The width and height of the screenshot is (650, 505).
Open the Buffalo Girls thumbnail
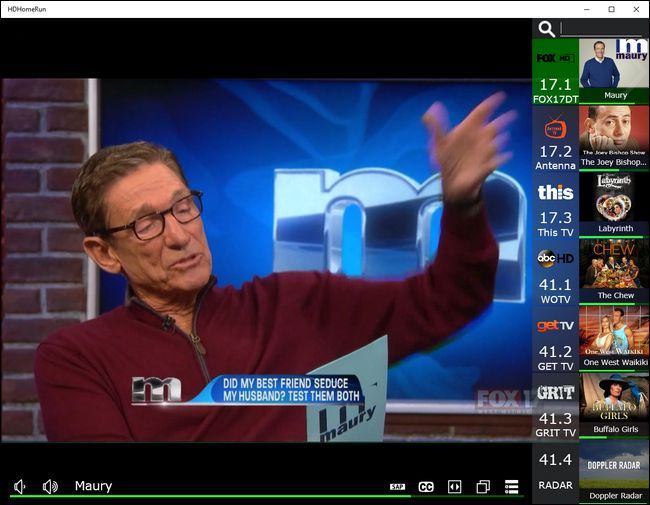(x=614, y=398)
